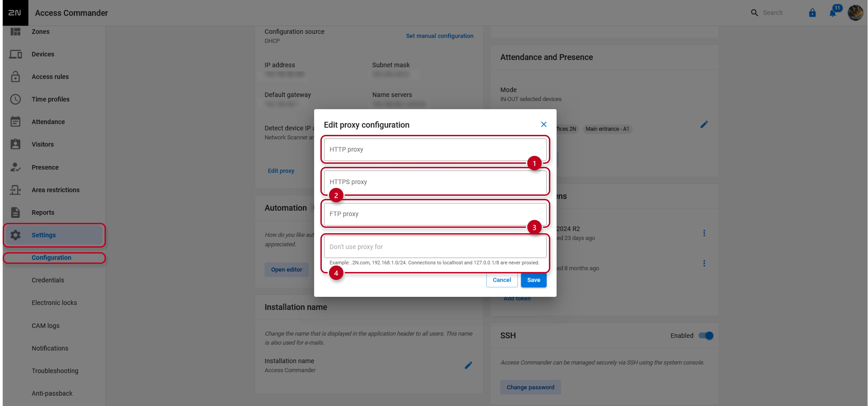The width and height of the screenshot is (868, 406).
Task: Click the pencil icon for Attendance devices
Action: click(x=704, y=125)
